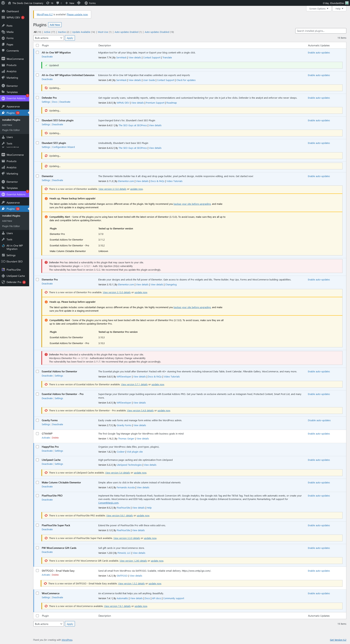Open the Forms icon in admin bar
Viewport: 350px width, 644px height.
86,3
